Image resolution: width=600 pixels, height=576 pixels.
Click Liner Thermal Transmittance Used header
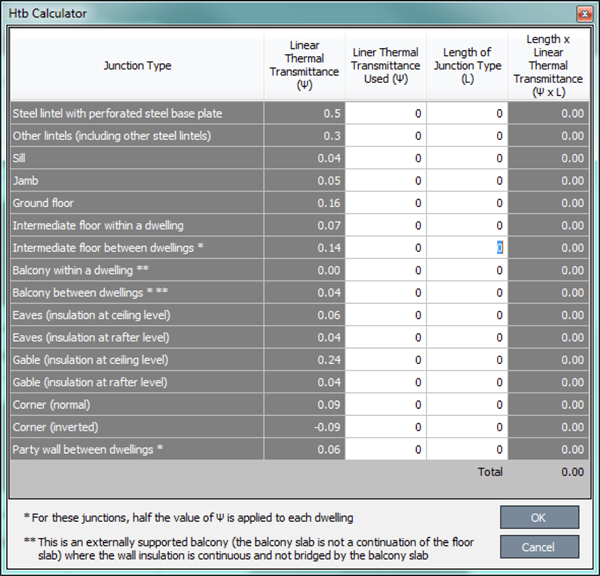coord(386,65)
